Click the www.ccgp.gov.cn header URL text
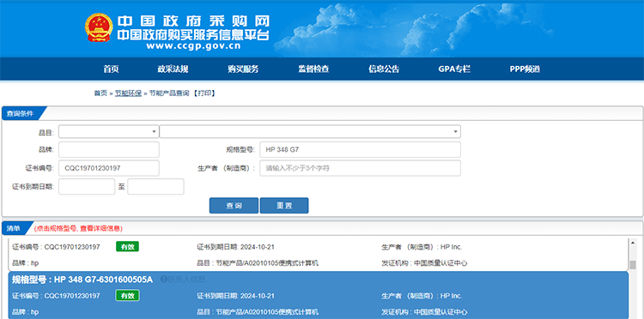The width and height of the screenshot is (644, 319). 193,46
